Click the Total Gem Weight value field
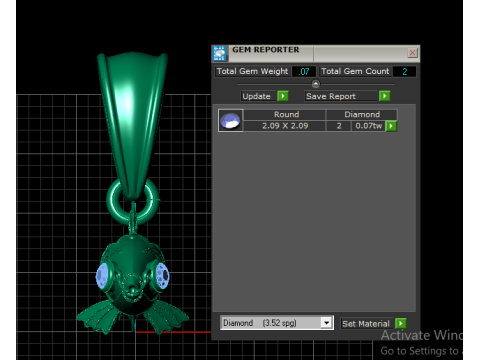The width and height of the screenshot is (480, 360). click(x=304, y=72)
